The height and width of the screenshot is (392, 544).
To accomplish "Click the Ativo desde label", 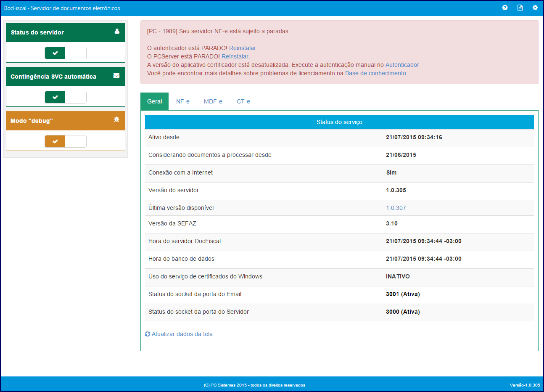I will click(164, 137).
